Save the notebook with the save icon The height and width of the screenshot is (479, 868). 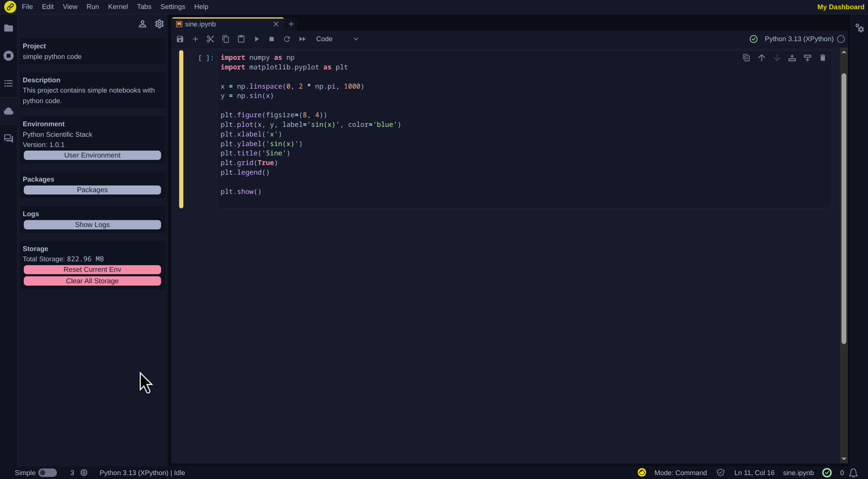[x=180, y=39]
